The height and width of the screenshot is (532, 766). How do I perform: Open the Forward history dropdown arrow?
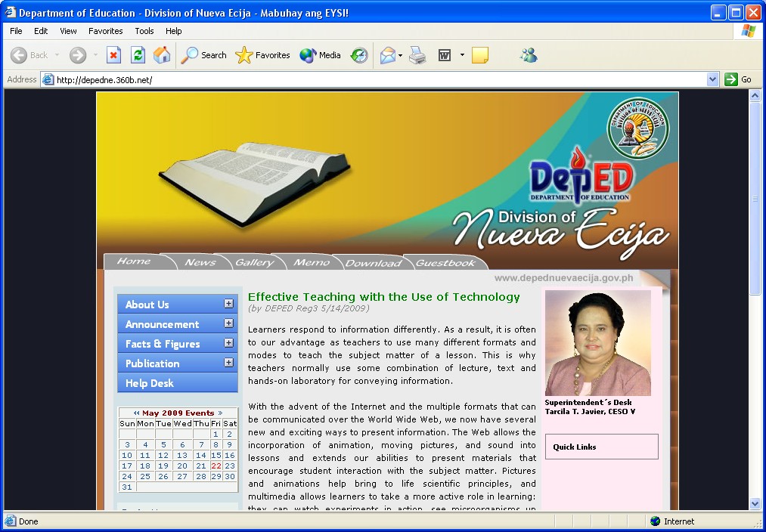95,55
